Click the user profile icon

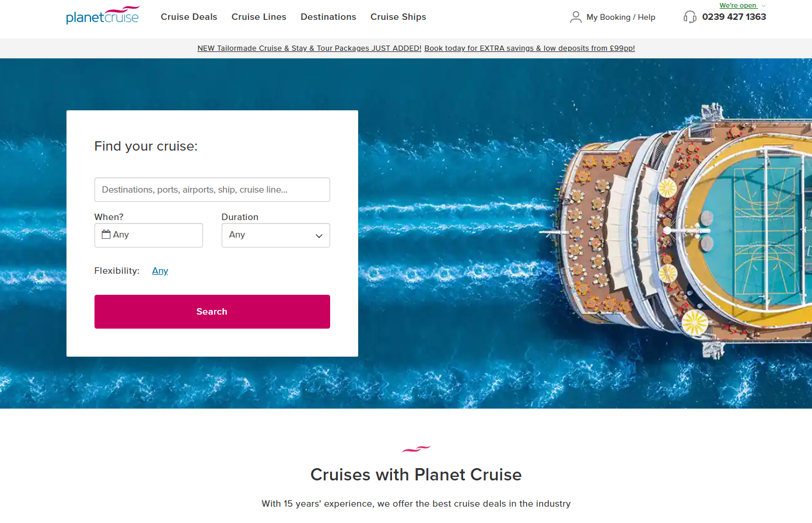click(x=576, y=17)
